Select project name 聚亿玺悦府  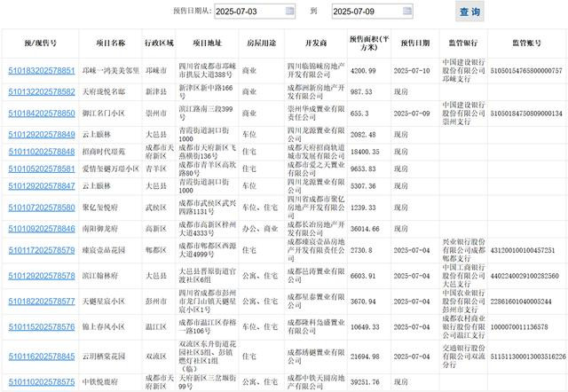[x=100, y=208]
